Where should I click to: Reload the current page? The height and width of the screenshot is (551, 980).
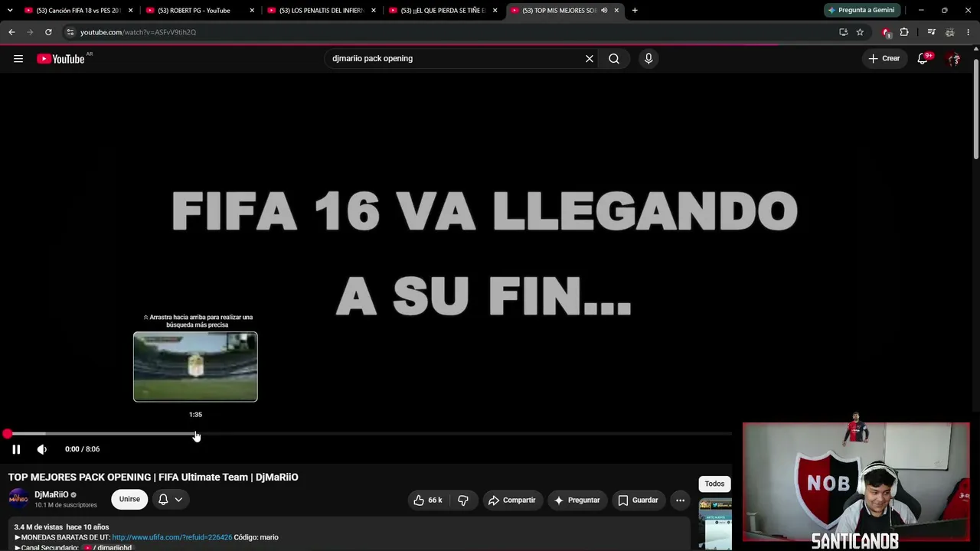pos(48,32)
